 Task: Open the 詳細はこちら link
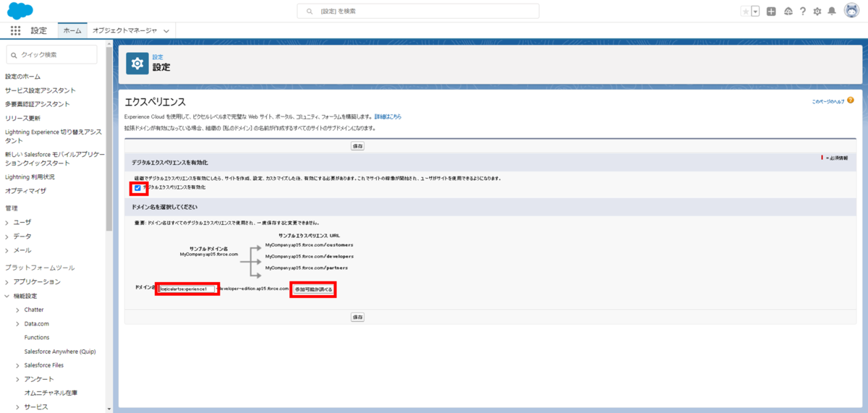[x=387, y=116]
